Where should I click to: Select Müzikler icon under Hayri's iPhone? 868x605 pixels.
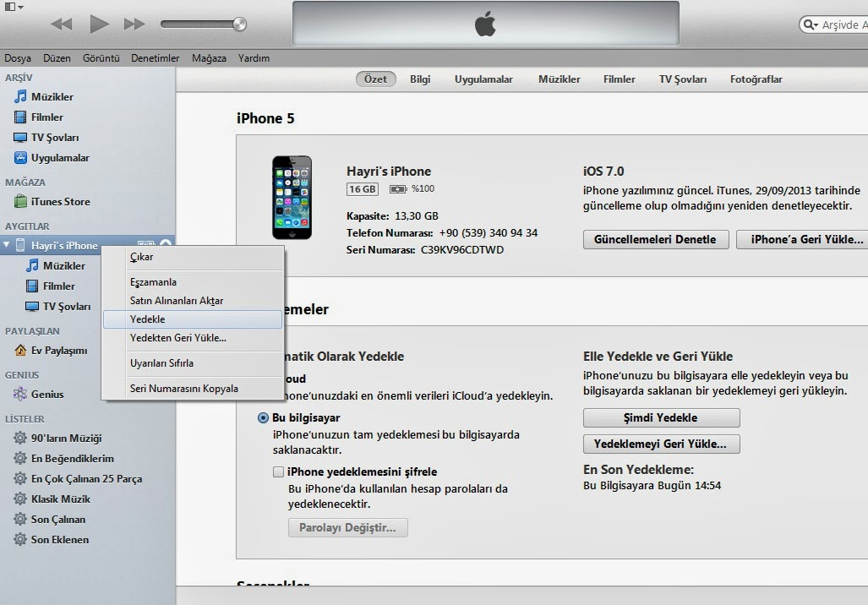[x=33, y=265]
